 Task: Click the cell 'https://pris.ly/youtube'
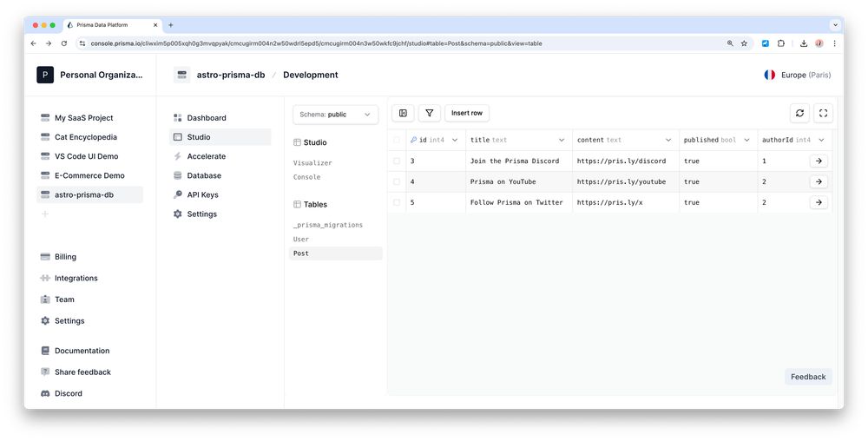(x=626, y=181)
